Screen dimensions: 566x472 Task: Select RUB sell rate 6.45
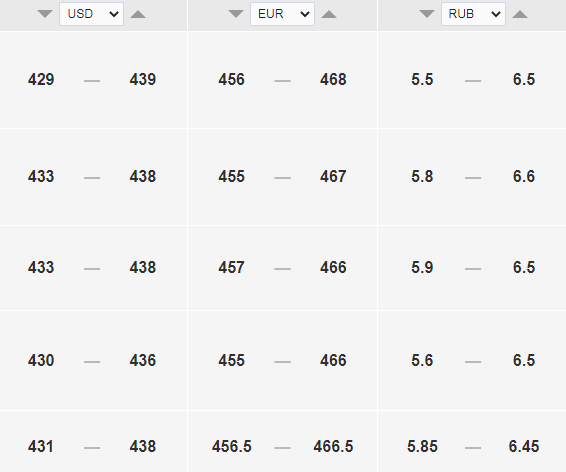coord(524,446)
